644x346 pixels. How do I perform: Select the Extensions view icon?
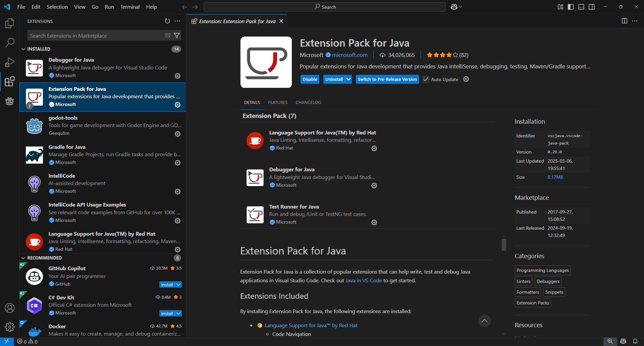[10, 81]
